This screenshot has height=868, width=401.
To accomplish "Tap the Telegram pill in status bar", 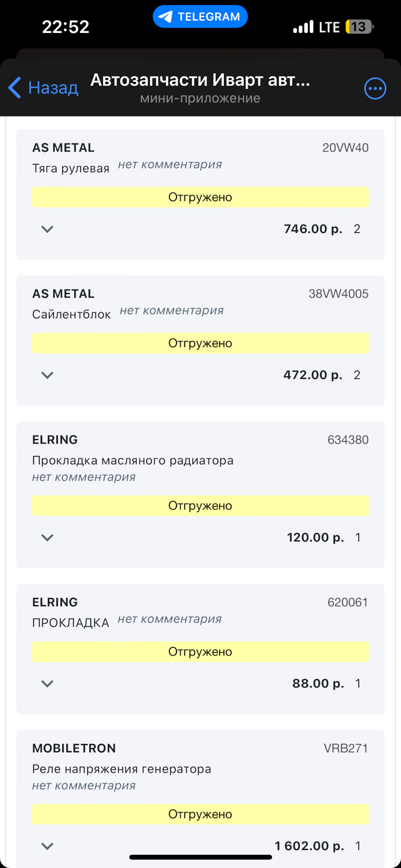I will point(200,17).
